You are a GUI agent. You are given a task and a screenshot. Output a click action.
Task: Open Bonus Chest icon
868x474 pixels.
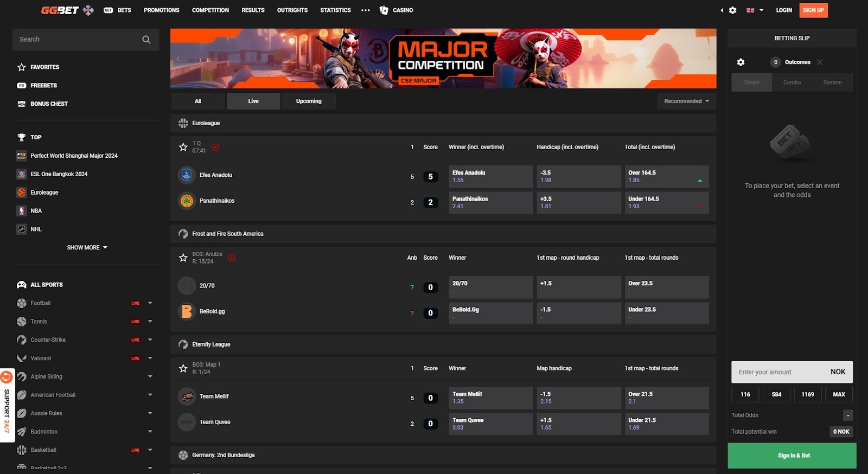tap(22, 104)
